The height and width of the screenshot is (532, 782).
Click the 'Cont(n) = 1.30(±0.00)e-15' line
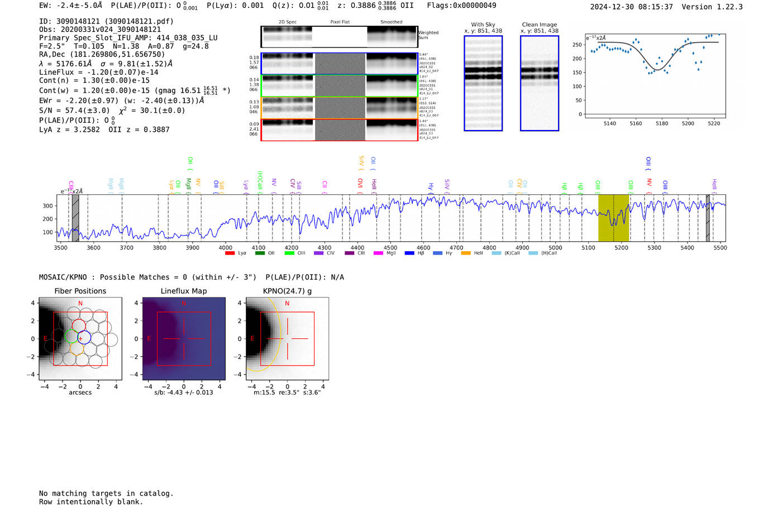94,81
